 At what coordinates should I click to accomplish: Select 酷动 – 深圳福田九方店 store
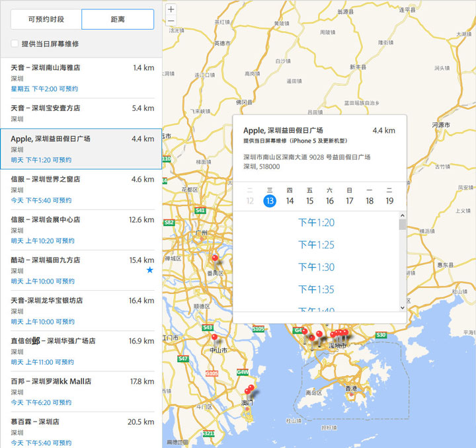(82, 270)
